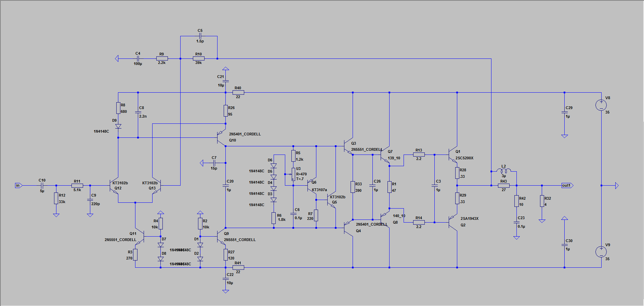The image size is (644, 306).
Task: Click the 'R=470' text of U3
Action: coord(302,174)
